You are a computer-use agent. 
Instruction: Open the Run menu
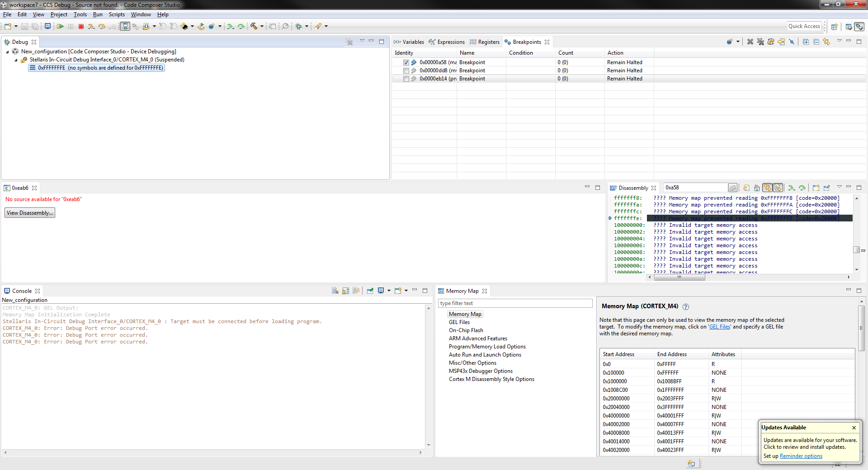[x=98, y=14]
